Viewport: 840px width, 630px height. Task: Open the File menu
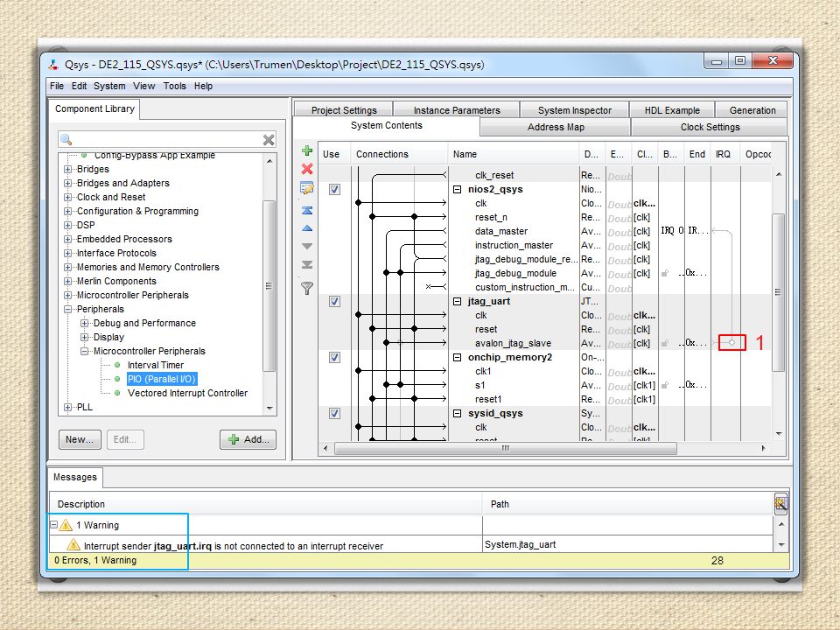(x=57, y=86)
